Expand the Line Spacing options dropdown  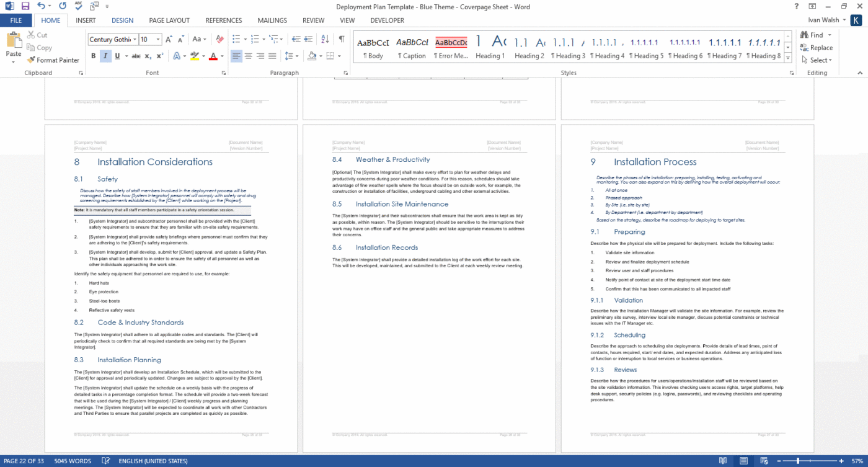pos(296,56)
